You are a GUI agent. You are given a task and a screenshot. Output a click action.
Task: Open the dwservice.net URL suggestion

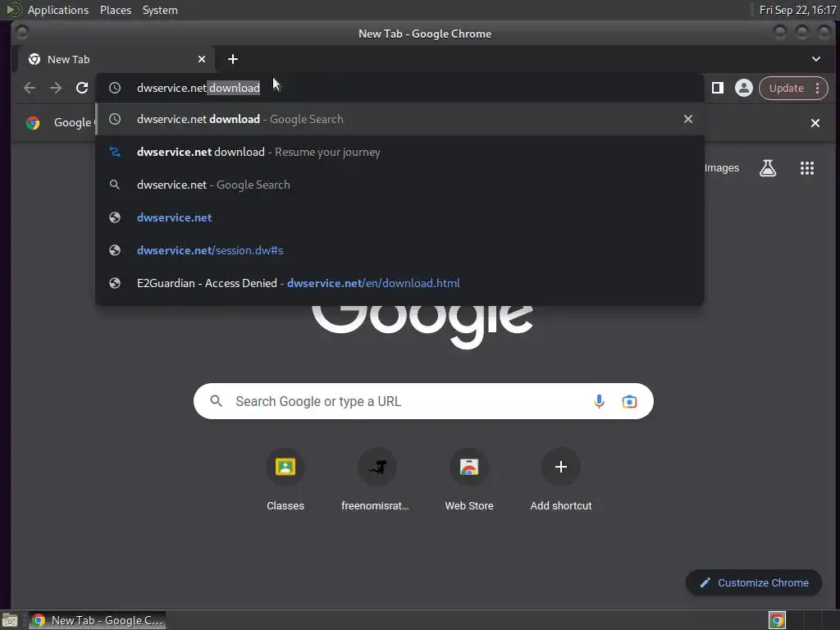pyautogui.click(x=399, y=217)
